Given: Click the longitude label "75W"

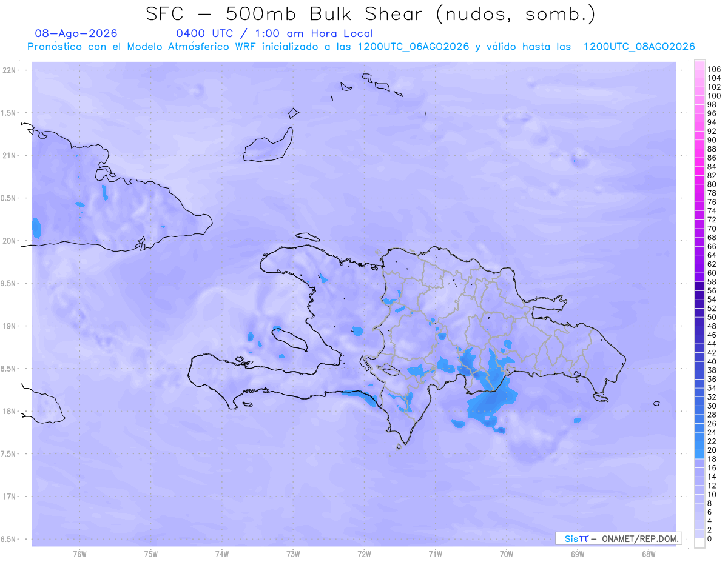Looking at the screenshot, I should coord(151,554).
